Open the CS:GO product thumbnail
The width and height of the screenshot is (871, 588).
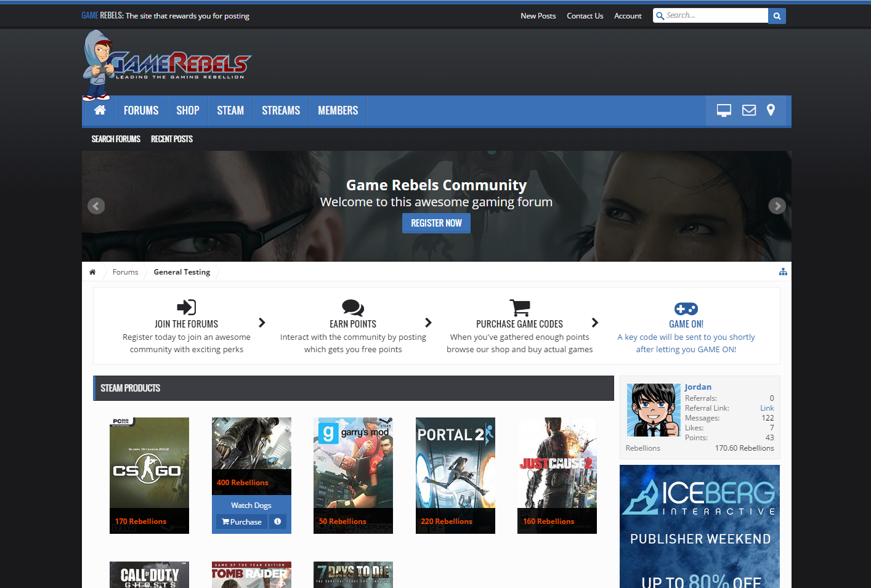[149, 475]
